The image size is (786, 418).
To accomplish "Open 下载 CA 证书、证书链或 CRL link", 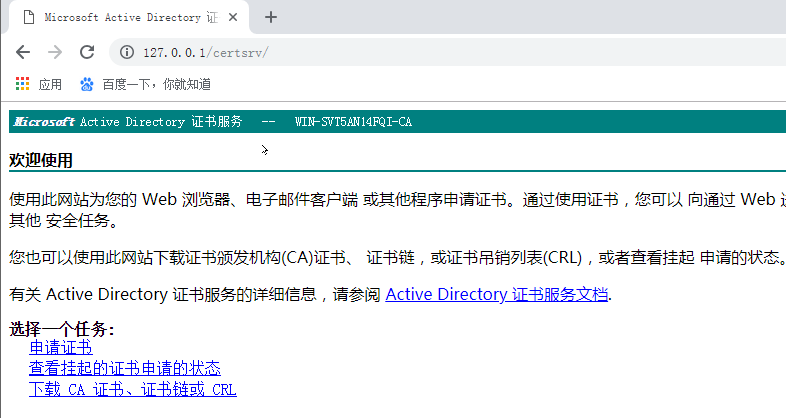I will point(133,389).
